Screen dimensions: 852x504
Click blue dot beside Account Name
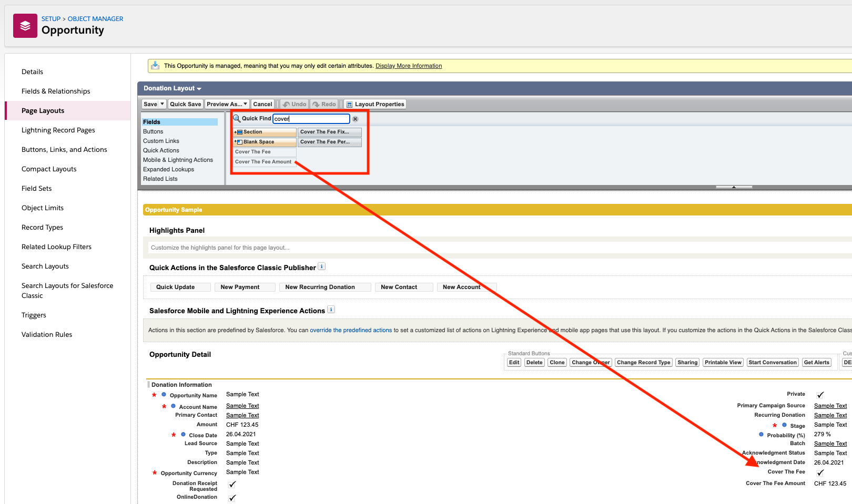(173, 406)
